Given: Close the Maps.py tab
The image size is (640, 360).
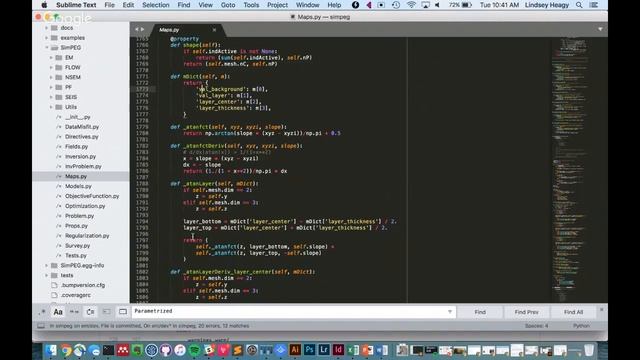Looking at the screenshot, I should 214,30.
